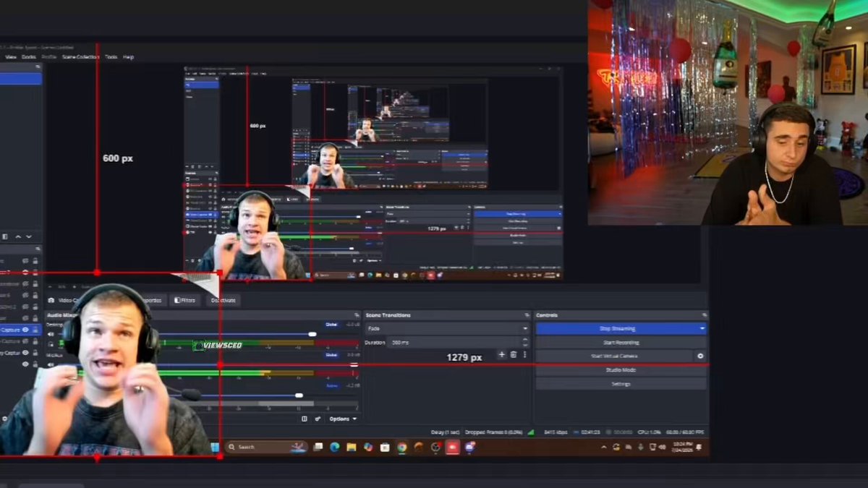The width and height of the screenshot is (868, 488).
Task: Click the camera icon beside Video Capture label
Action: click(x=51, y=300)
